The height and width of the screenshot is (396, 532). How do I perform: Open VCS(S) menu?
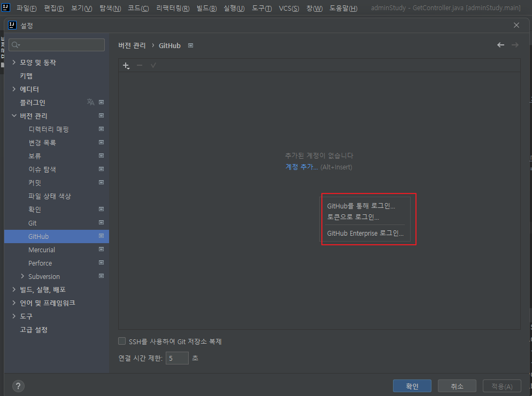pos(289,8)
